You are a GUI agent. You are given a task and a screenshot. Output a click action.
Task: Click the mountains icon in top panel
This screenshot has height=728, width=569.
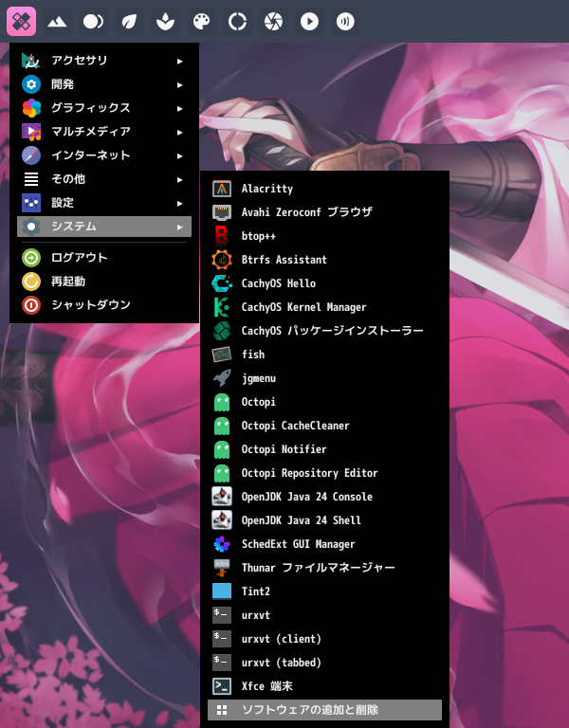point(57,22)
